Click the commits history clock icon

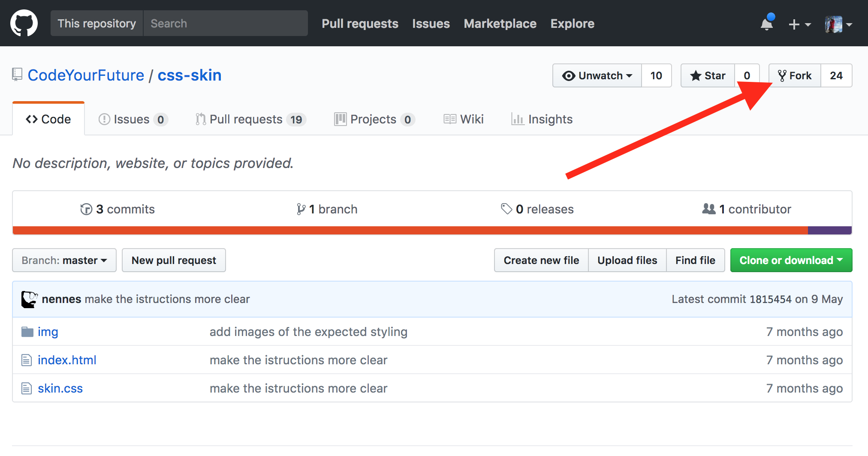(x=86, y=209)
